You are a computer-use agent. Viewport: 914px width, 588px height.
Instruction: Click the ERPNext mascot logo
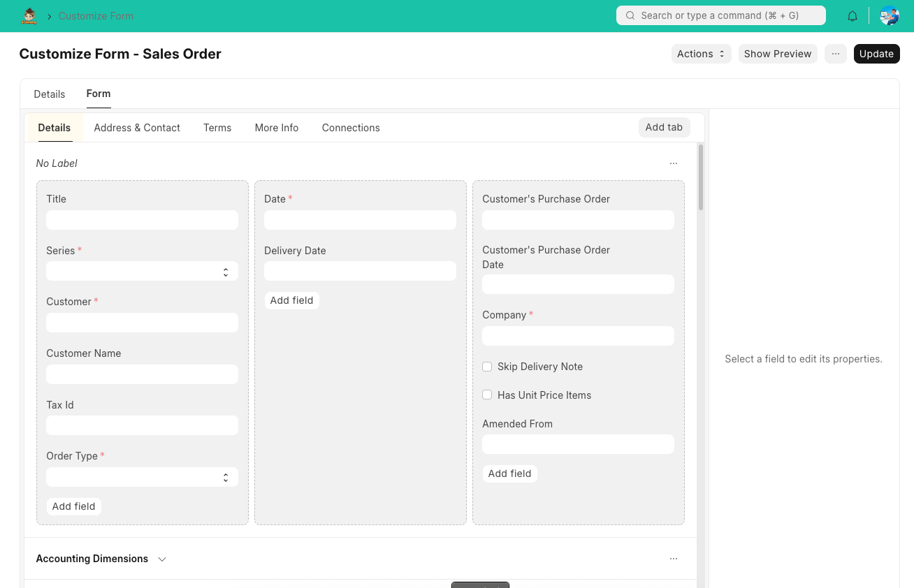tap(29, 15)
